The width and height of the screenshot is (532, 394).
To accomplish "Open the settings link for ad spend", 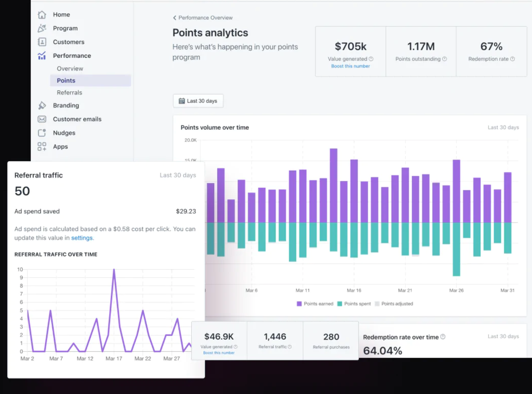I will pyautogui.click(x=82, y=238).
